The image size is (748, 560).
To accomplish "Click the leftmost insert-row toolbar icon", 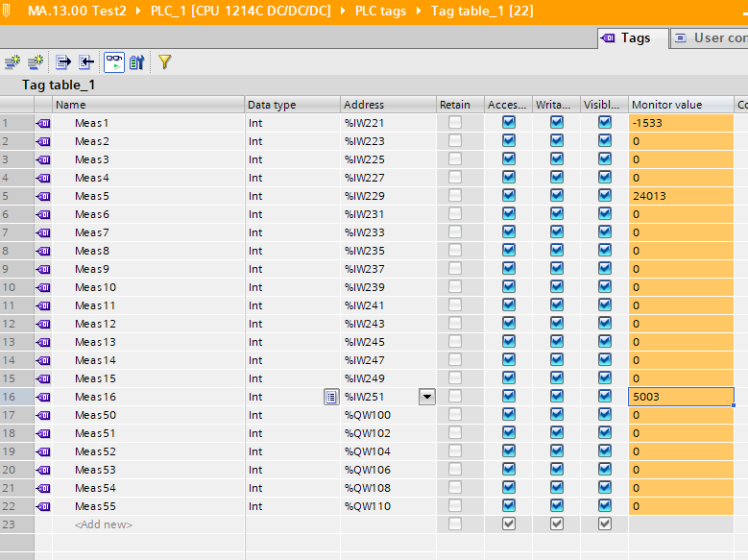I will (12, 62).
